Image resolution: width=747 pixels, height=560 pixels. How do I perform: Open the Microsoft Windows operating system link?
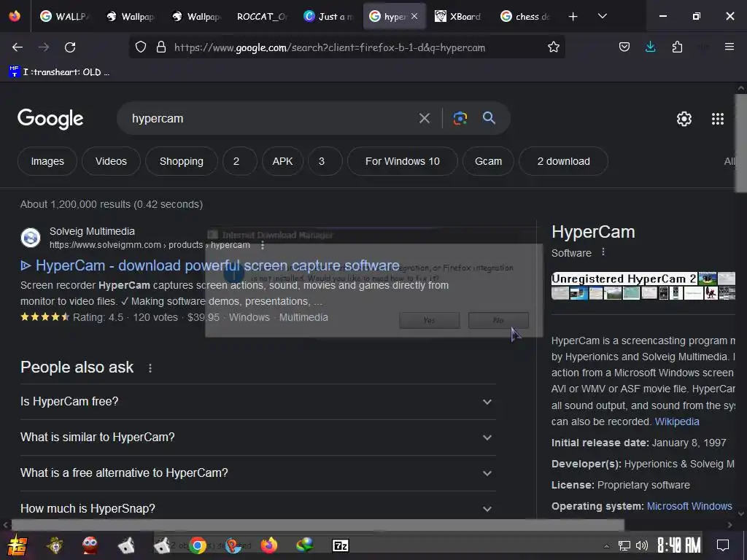[689, 506]
